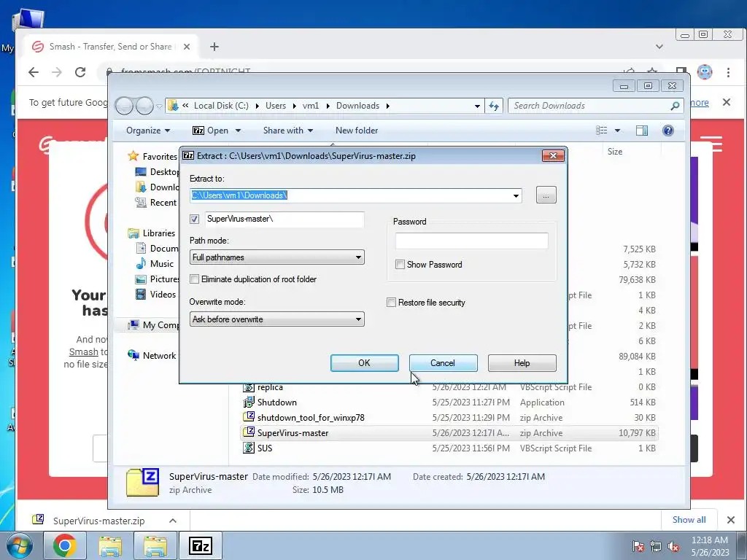Open Recent Places in Favorites
This screenshot has height=560, width=747.
pos(163,203)
